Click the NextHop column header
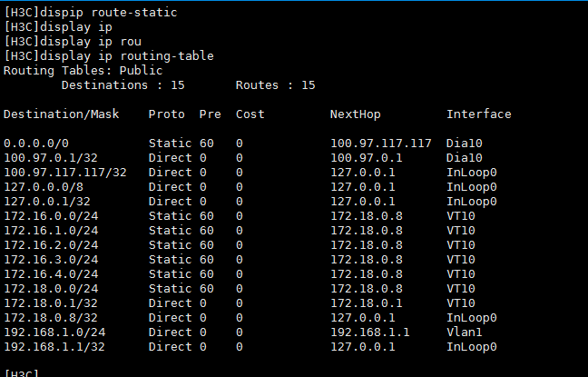This screenshot has width=588, height=377. [355, 114]
